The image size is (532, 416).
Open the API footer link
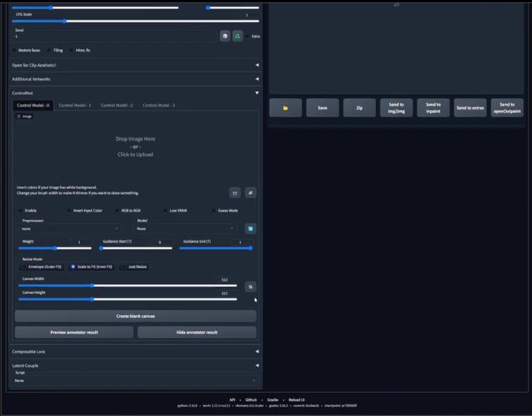(x=232, y=400)
